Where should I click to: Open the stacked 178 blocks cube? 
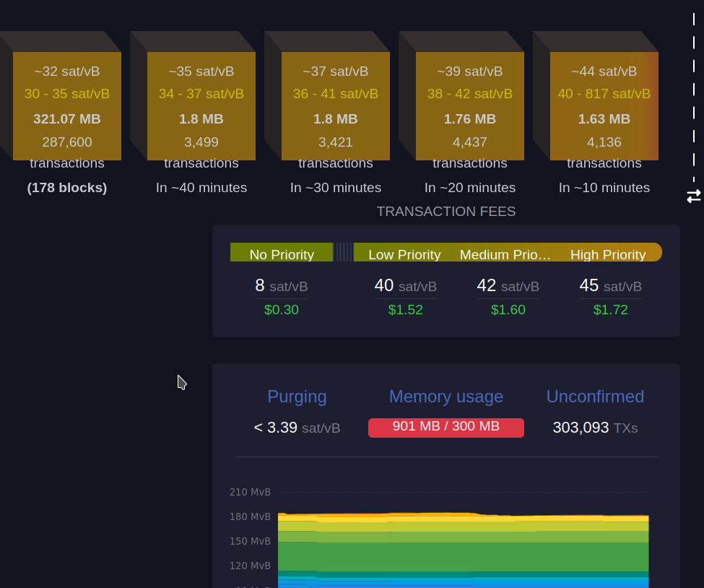[x=66, y=106]
